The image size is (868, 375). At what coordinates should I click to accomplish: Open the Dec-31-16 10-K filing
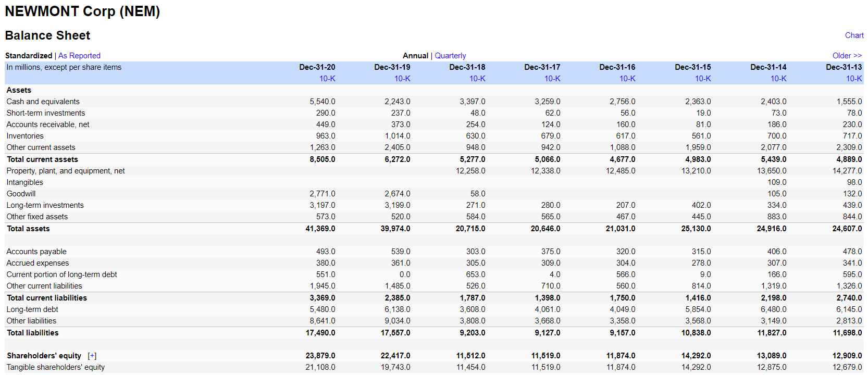point(627,79)
